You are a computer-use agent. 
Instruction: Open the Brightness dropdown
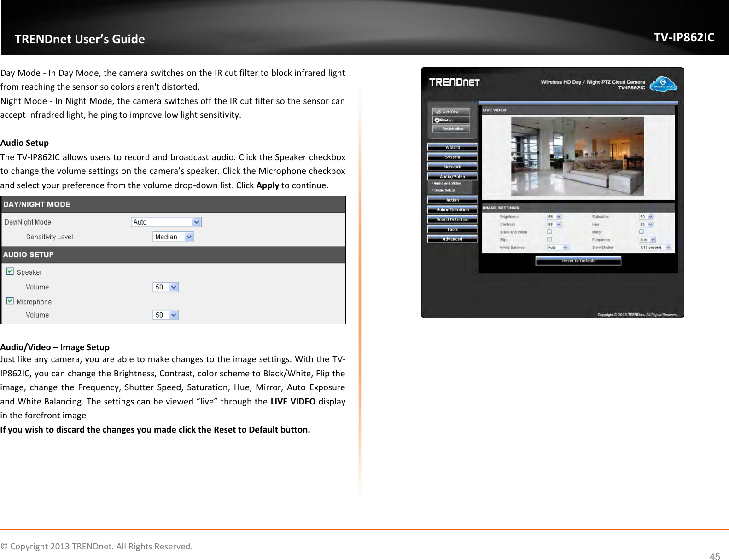click(554, 217)
